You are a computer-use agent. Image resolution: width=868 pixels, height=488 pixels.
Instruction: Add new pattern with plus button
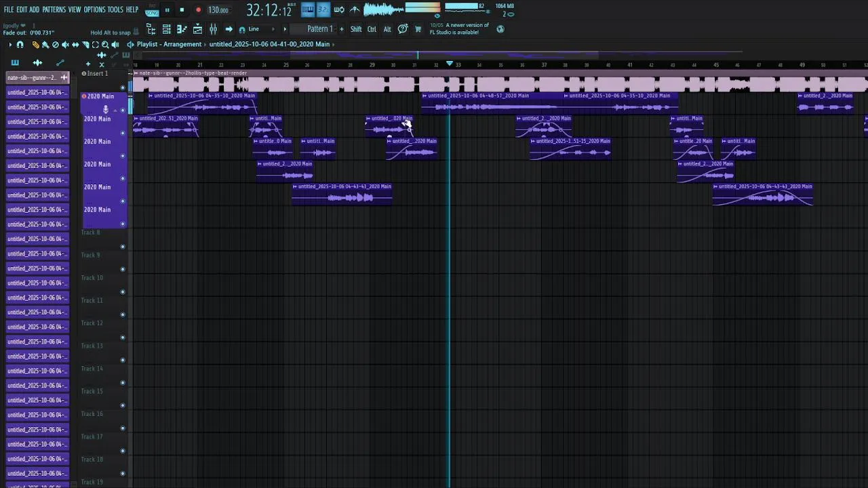(342, 29)
